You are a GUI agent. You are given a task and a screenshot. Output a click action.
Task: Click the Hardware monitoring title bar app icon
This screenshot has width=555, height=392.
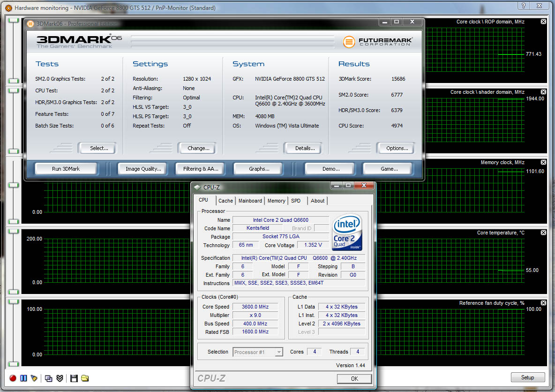pos(8,8)
